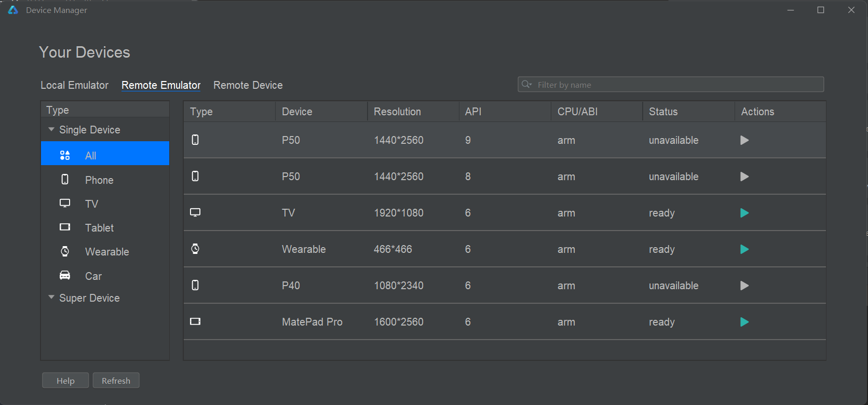The image size is (868, 405).
Task: Click the API value 9 cell
Action: [468, 140]
